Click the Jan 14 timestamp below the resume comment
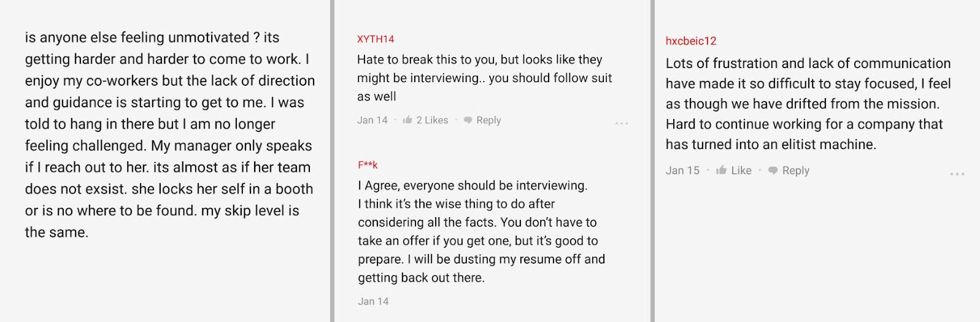This screenshot has height=322, width=980. point(373,301)
